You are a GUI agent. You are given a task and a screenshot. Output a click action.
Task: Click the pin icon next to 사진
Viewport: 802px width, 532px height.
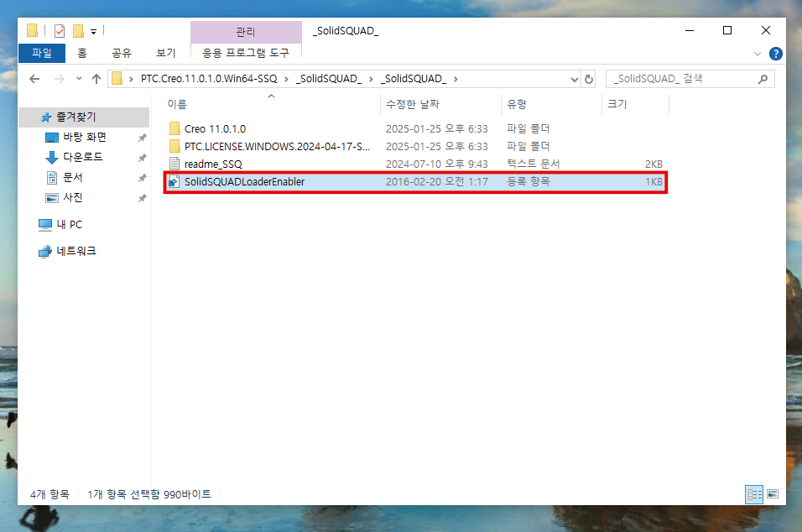[142, 198]
